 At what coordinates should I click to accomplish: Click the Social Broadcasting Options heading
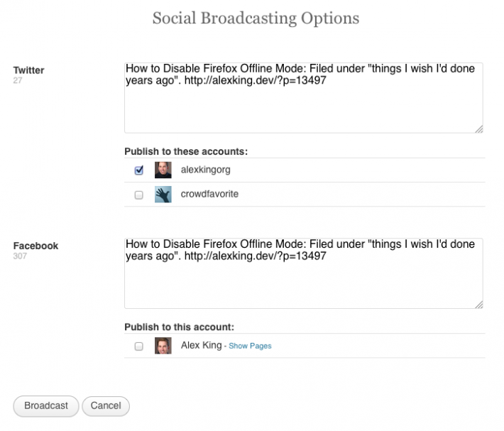click(x=256, y=18)
